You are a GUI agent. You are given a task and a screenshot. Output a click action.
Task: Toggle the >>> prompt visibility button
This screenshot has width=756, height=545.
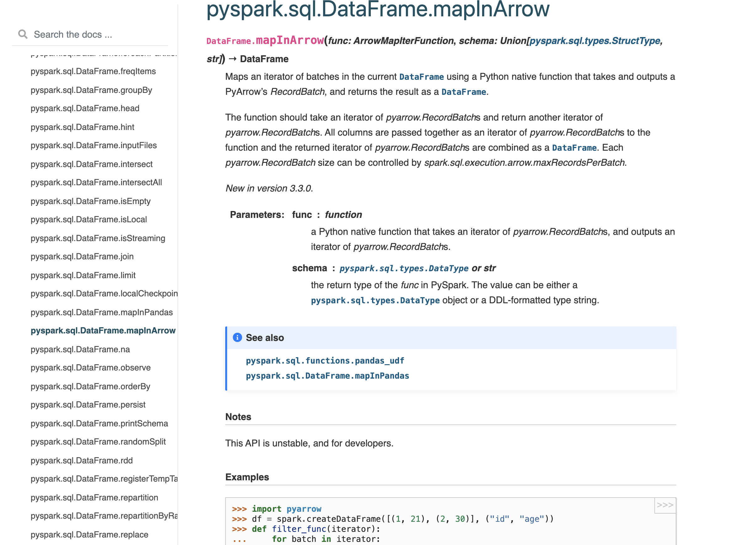(x=665, y=505)
